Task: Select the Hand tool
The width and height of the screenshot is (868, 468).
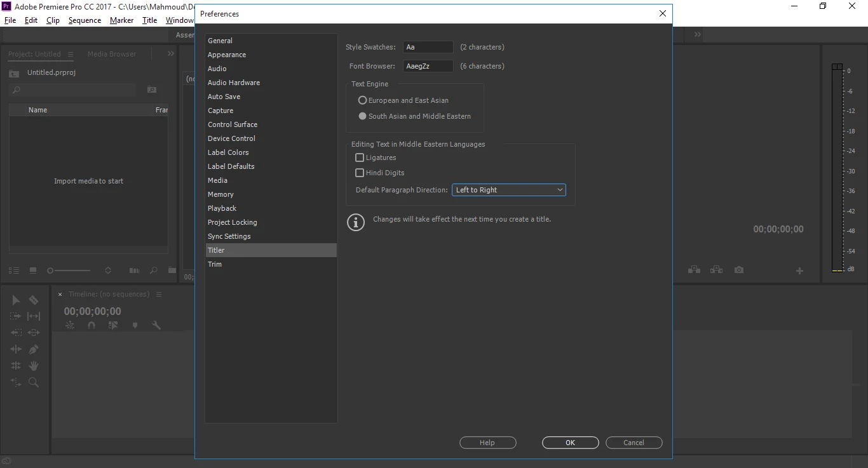Action: coord(34,366)
